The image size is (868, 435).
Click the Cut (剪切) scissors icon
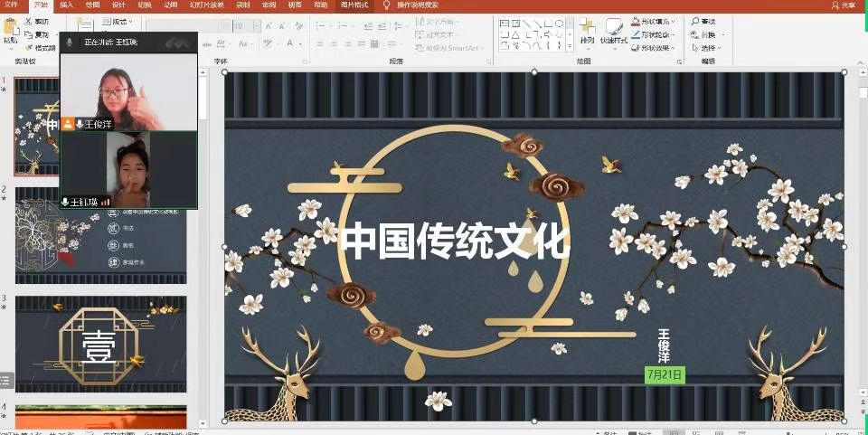tap(28, 22)
